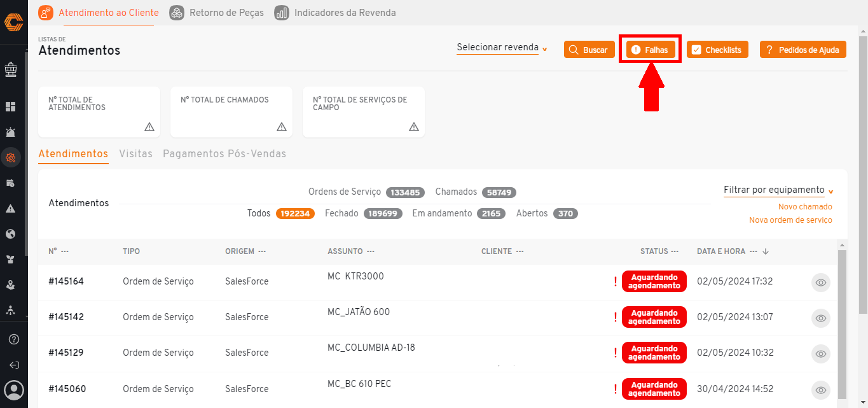Open the Selecionar revenda dropdown
Image resolution: width=868 pixels, height=408 pixels.
pyautogui.click(x=502, y=48)
